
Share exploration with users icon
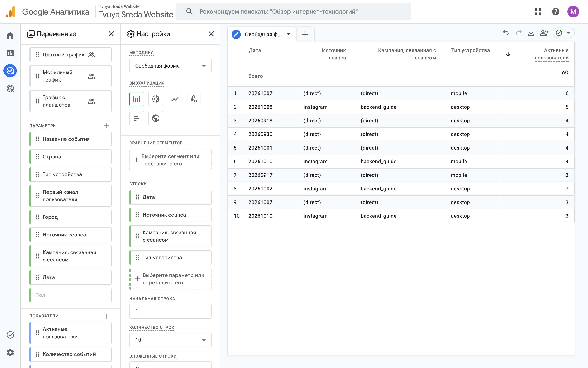pyautogui.click(x=544, y=33)
